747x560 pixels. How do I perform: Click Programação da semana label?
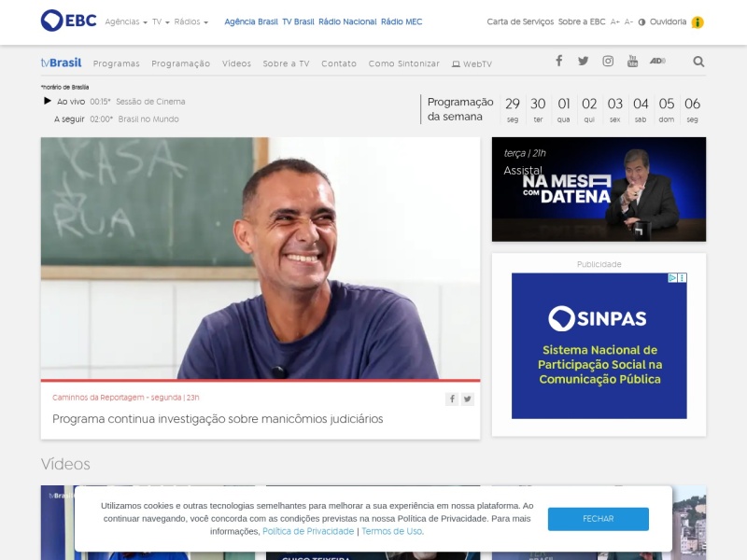(x=460, y=109)
